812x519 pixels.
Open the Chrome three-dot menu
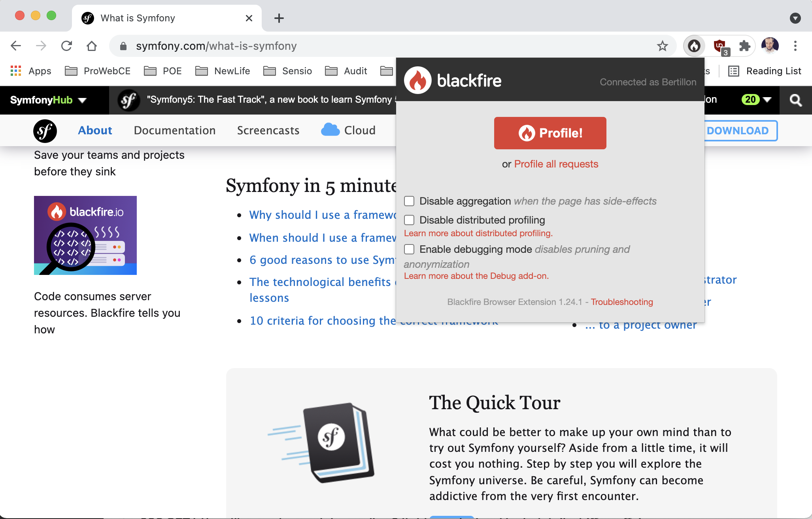795,46
